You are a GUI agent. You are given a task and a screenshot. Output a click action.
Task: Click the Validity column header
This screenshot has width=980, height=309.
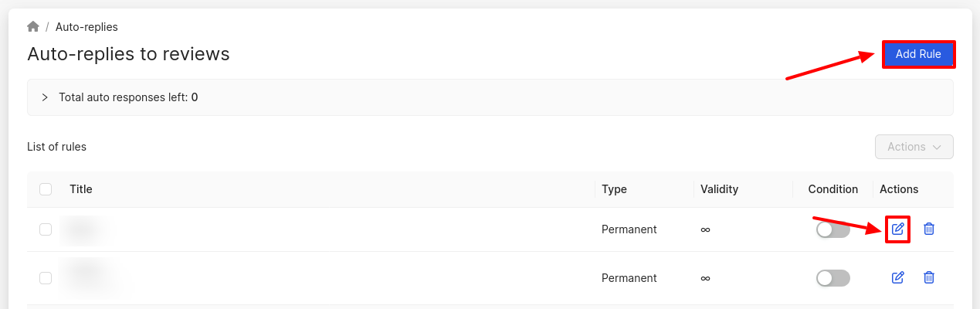720,189
